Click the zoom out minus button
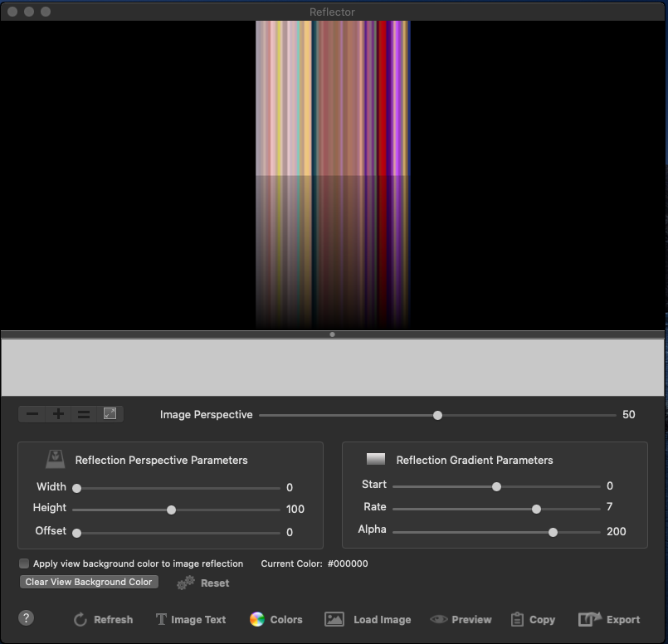 (32, 414)
